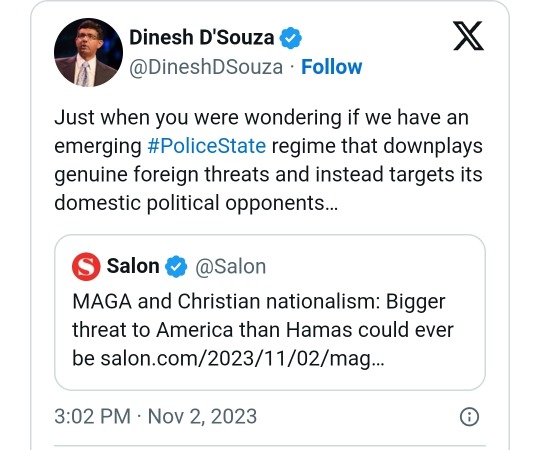Open the #PoliceState hashtag
This screenshot has width=540, height=450.
(x=207, y=146)
